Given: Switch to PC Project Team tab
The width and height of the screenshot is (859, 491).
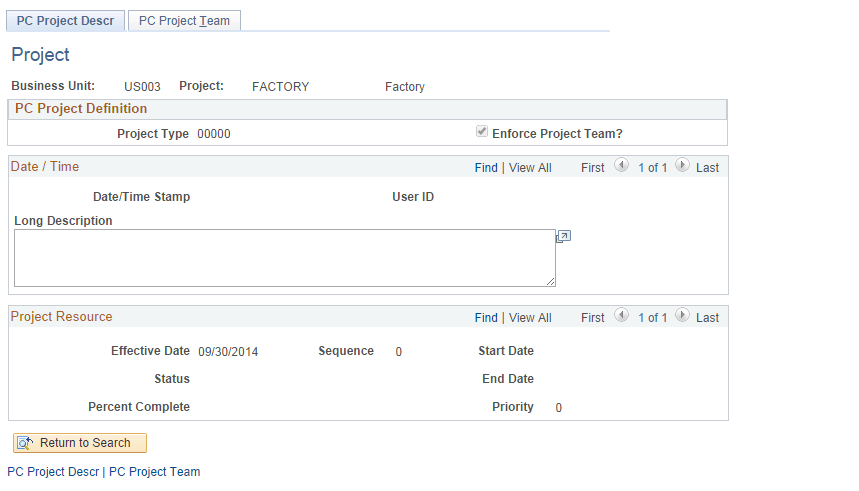Looking at the screenshot, I should click(x=184, y=21).
